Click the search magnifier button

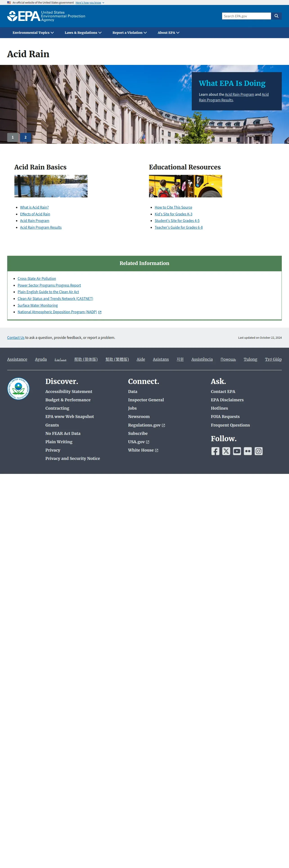(x=276, y=16)
